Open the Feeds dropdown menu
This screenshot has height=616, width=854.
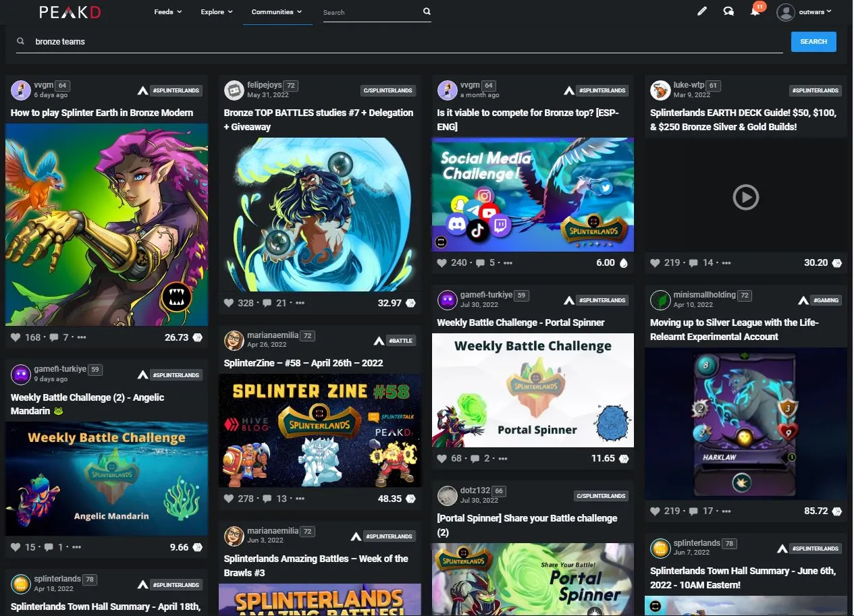(x=168, y=11)
